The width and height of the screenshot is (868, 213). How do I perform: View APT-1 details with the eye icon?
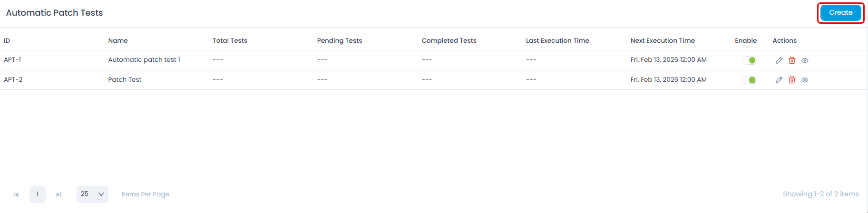[x=805, y=60]
